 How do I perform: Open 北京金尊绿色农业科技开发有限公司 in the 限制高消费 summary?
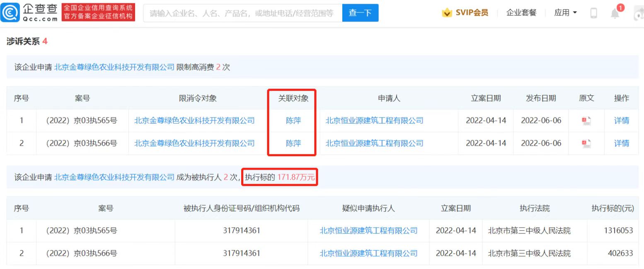(114, 67)
